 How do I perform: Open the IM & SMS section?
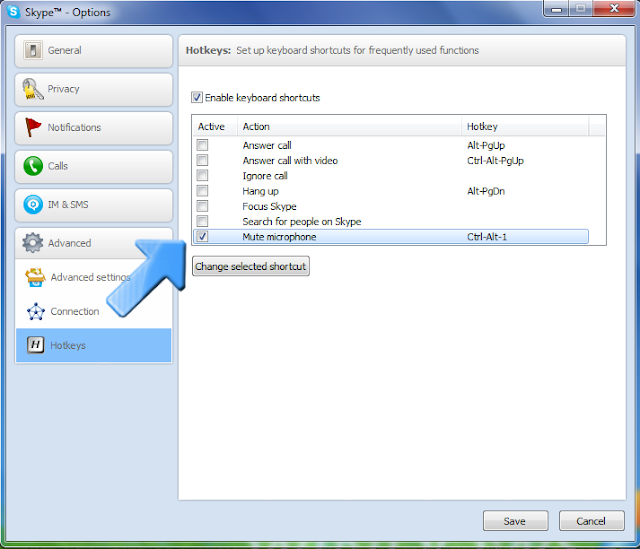coord(93,205)
